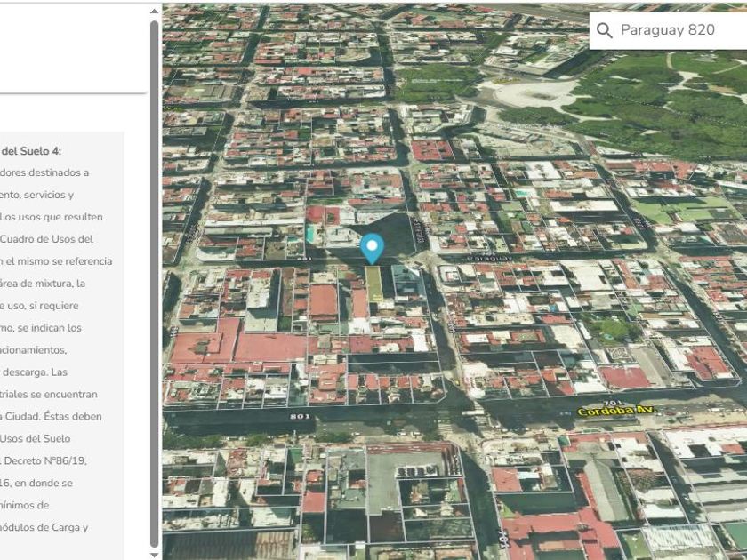This screenshot has height=560, width=747.
Task: Click the search magnifier icon
Action: [x=604, y=30]
